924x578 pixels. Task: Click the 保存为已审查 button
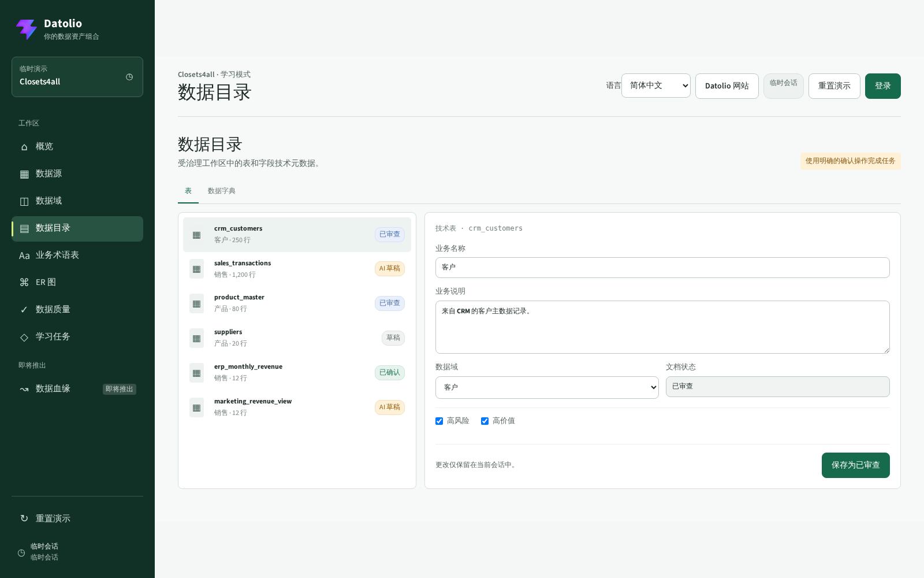pos(855,465)
